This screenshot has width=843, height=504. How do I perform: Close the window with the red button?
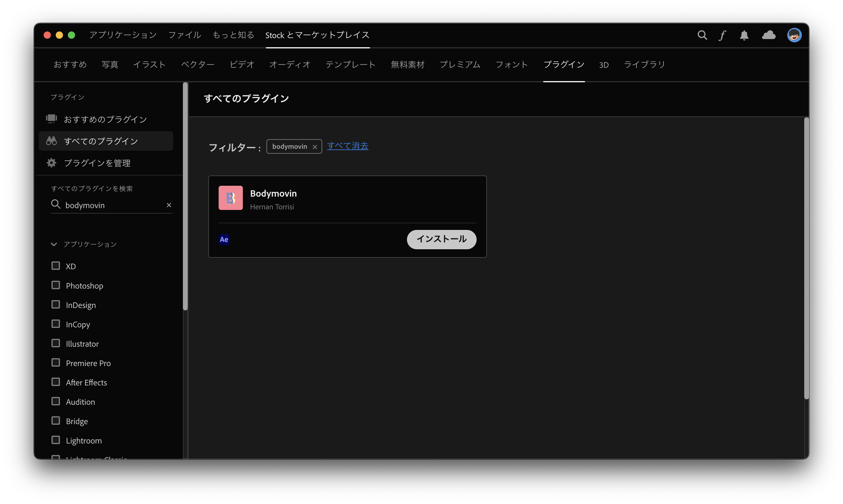pos(47,35)
